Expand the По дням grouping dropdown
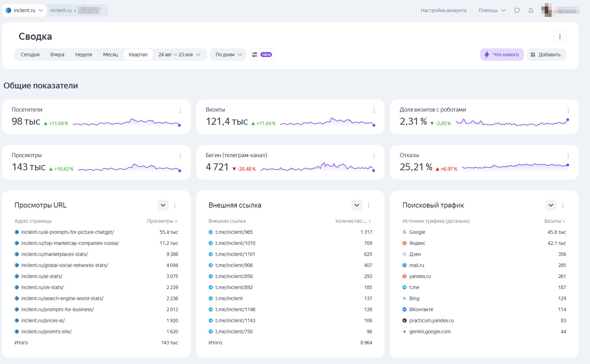 coord(229,55)
